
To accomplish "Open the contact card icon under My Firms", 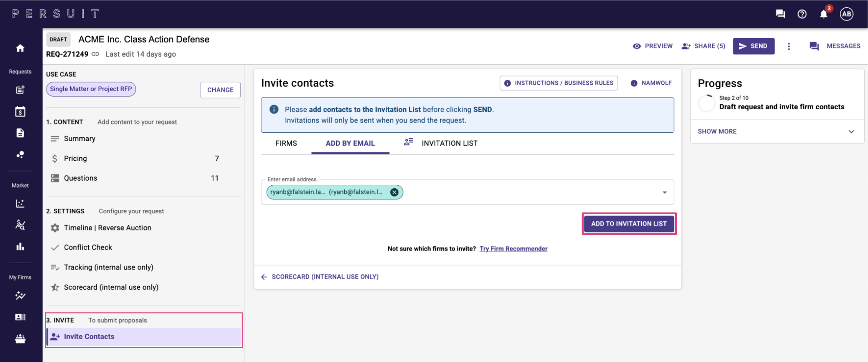I will [x=20, y=317].
